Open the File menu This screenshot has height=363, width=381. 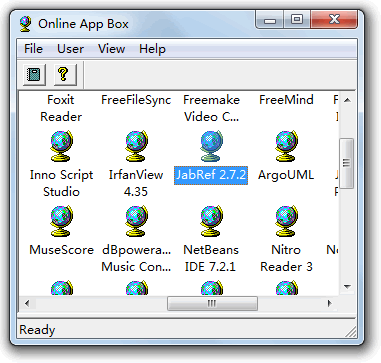33,49
